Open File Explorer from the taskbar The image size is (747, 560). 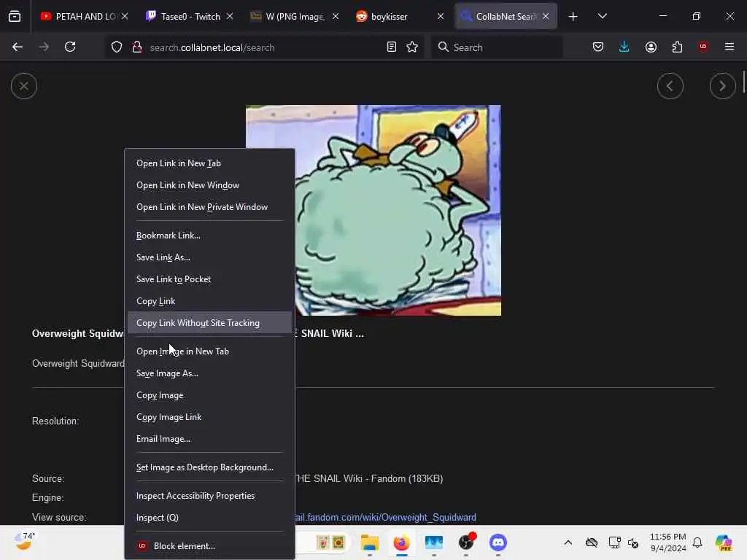370,542
